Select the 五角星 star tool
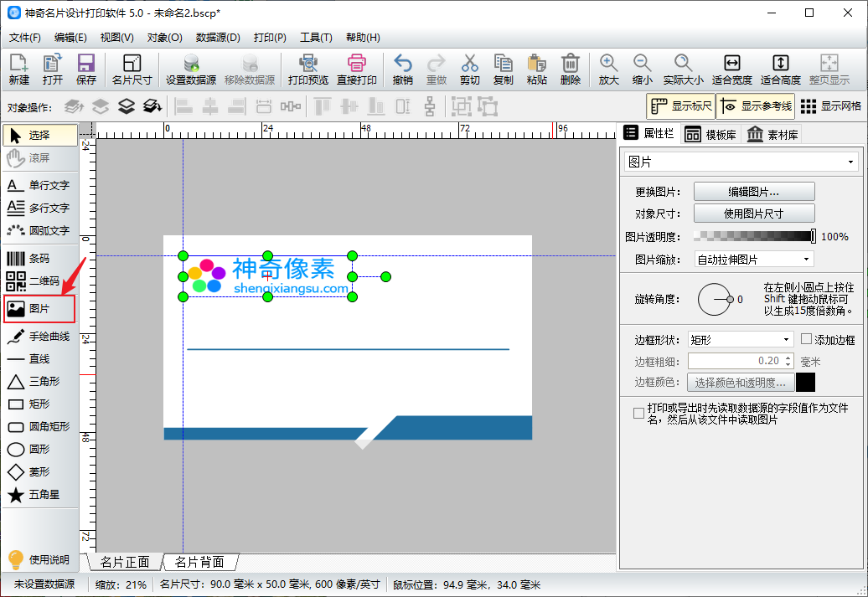The image size is (868, 597). click(x=39, y=495)
